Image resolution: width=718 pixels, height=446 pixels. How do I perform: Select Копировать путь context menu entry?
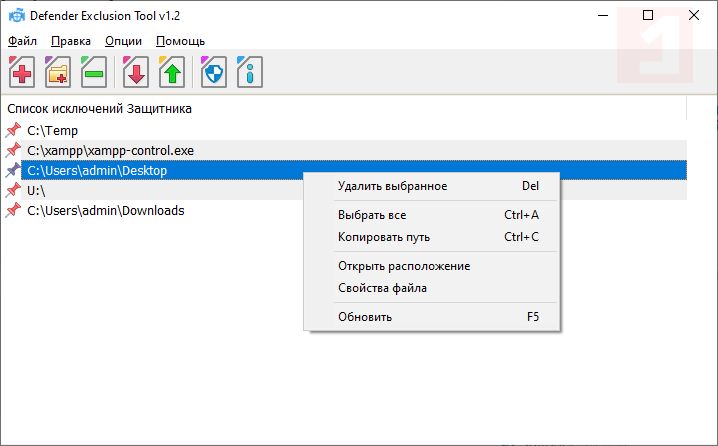point(432,237)
